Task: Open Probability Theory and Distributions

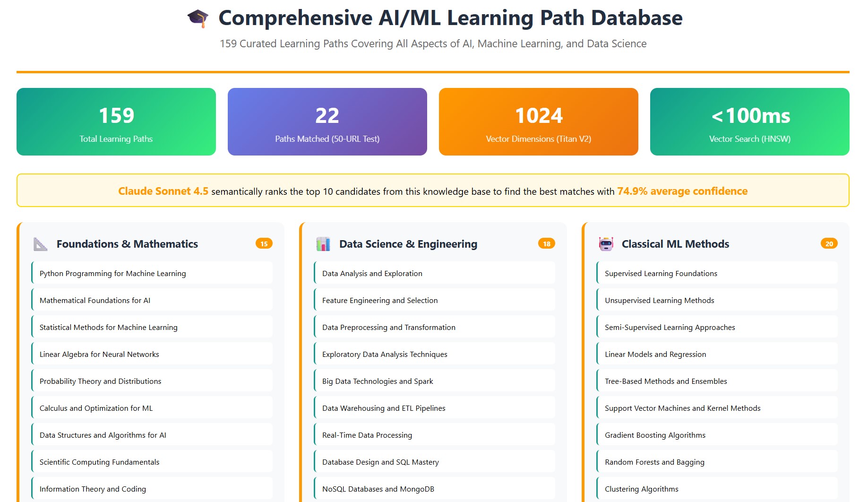Action: click(152, 381)
